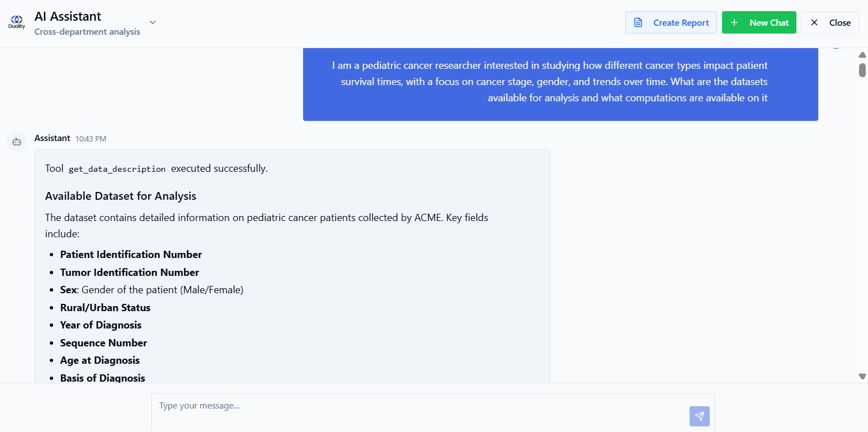Image resolution: width=868 pixels, height=432 pixels.
Task: Click the 'Assistant' sender name label
Action: click(53, 138)
